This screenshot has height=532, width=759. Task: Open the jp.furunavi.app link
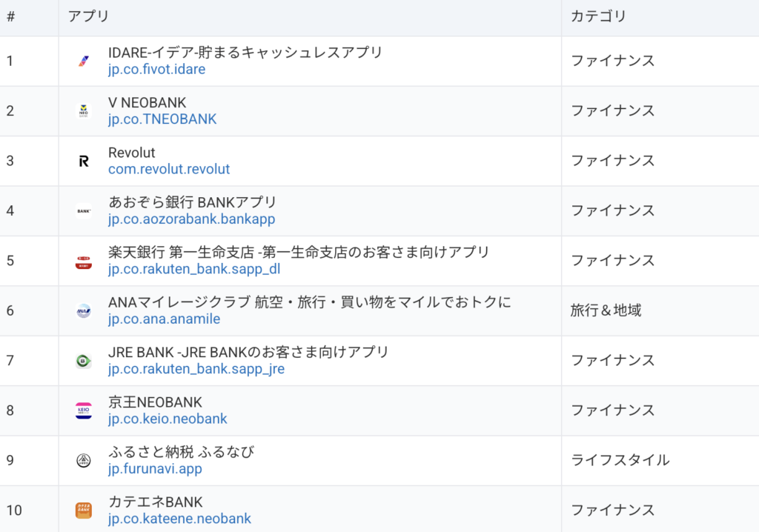(x=155, y=469)
